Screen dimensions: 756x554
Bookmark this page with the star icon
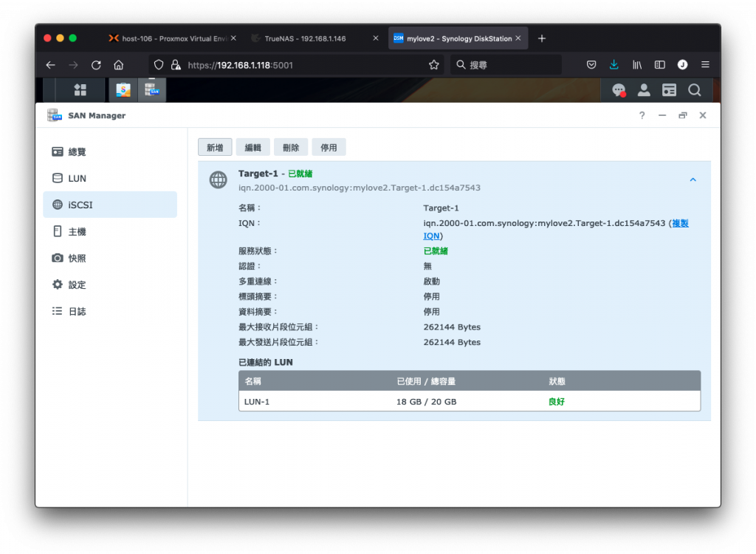point(434,65)
